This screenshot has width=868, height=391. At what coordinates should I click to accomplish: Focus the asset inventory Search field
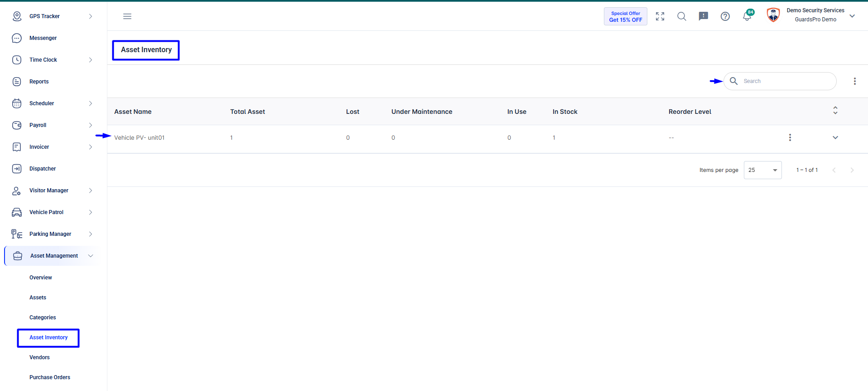[780, 81]
